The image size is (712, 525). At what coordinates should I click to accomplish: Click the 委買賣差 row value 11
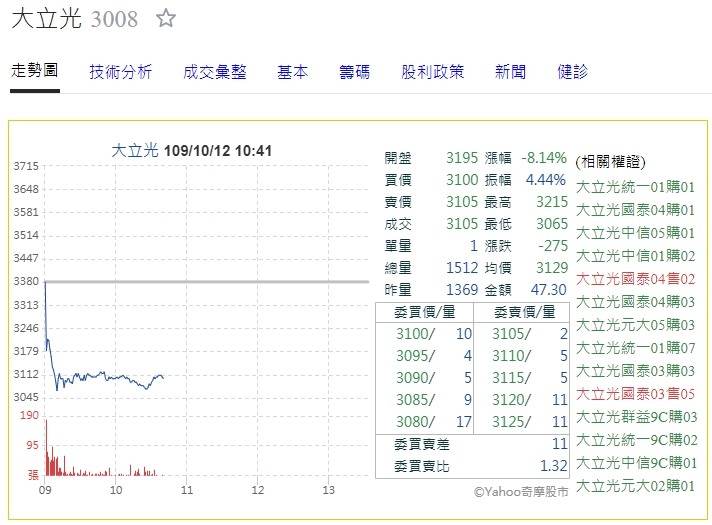pyautogui.click(x=560, y=444)
